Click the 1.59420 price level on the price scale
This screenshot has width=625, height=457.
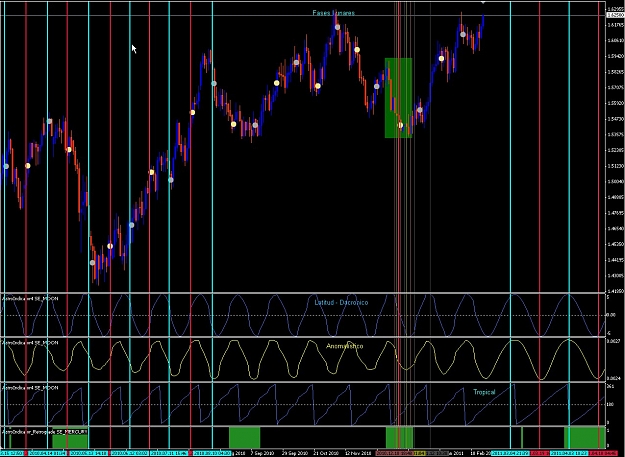615,56
